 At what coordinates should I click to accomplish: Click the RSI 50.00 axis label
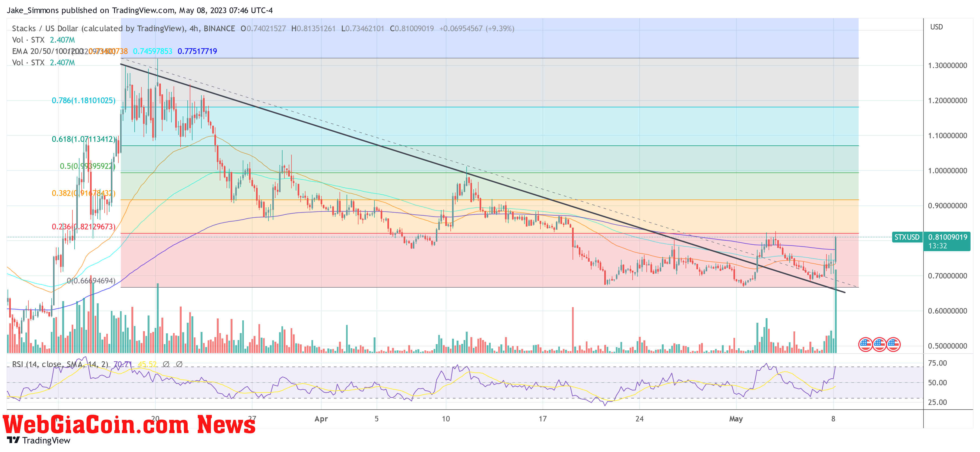coord(937,382)
